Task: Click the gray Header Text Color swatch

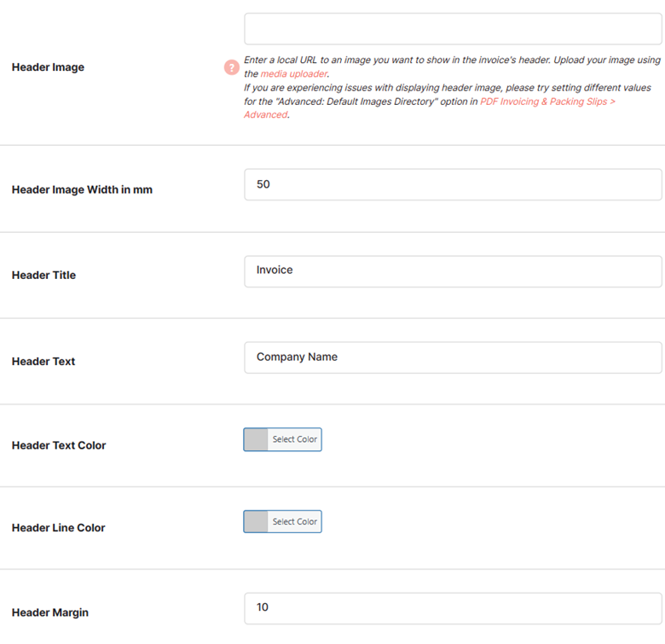Action: coord(256,439)
